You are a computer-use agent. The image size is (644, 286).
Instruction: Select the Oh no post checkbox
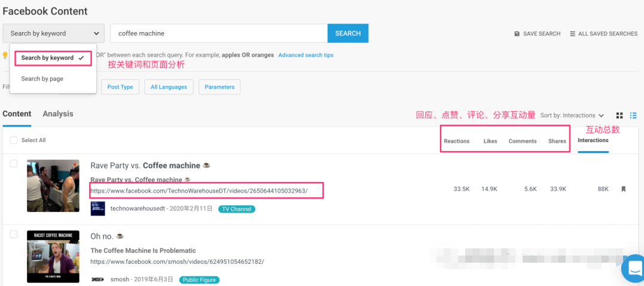click(14, 234)
